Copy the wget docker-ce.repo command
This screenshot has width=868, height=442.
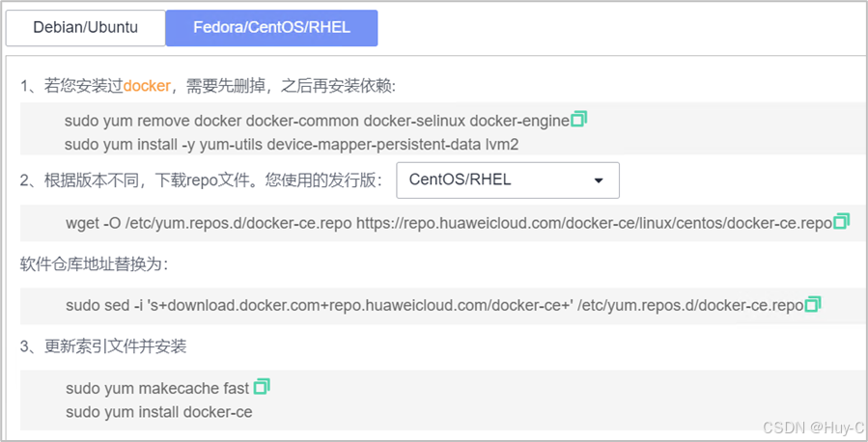point(841,221)
